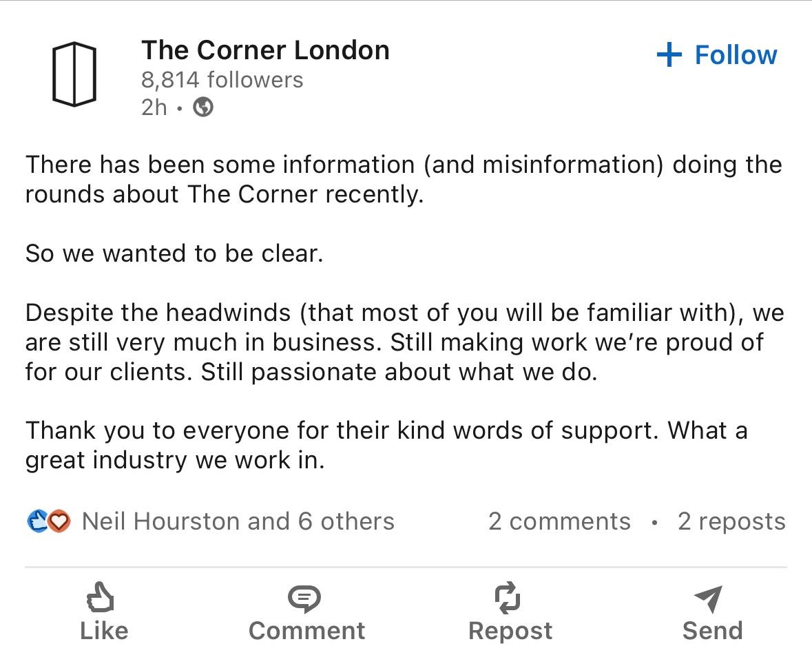Click the plus icon beside Follow
The width and height of the screenshot is (812, 666).
[x=669, y=54]
